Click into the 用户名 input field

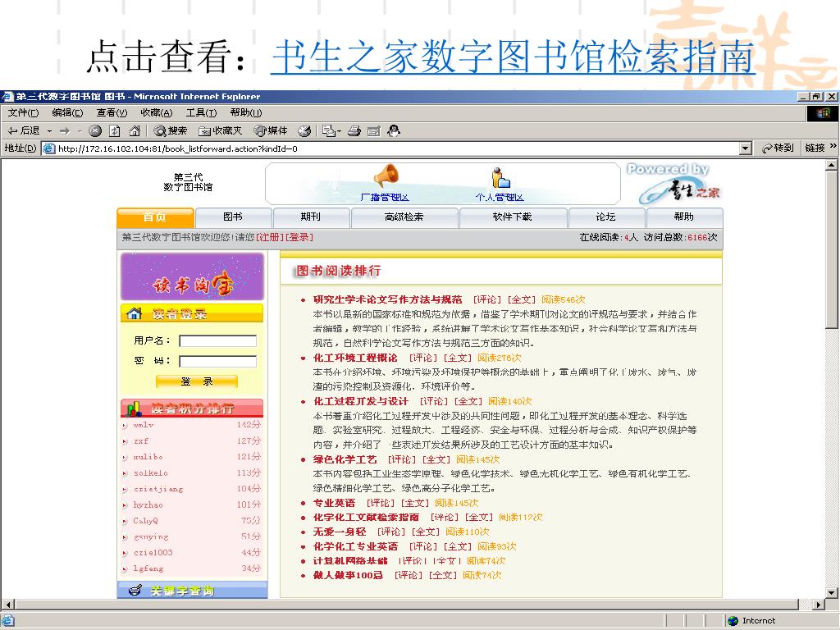(217, 340)
